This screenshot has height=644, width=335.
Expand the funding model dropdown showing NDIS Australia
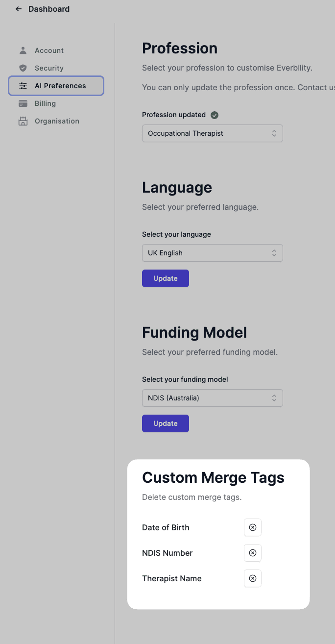coord(212,398)
